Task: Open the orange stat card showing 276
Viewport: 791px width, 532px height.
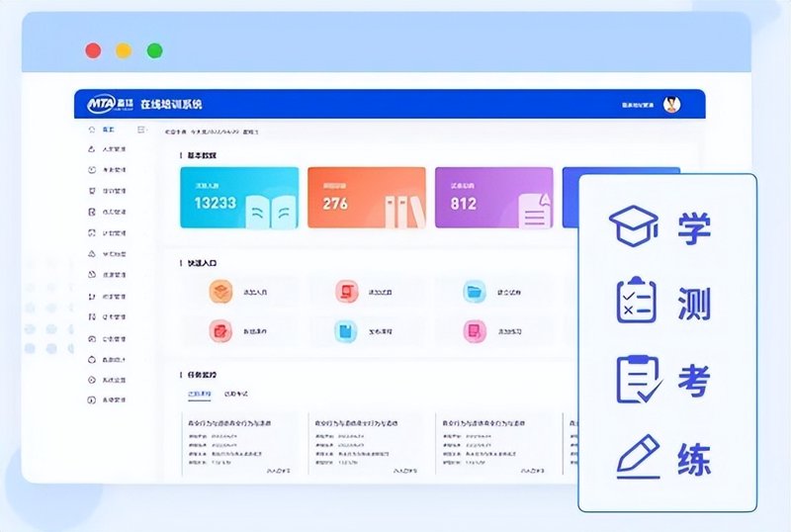Action: (x=366, y=198)
